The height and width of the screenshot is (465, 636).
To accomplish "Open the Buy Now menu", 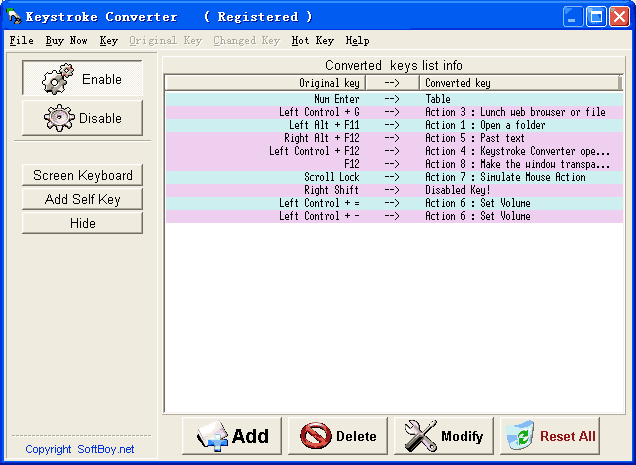I will pyautogui.click(x=66, y=41).
